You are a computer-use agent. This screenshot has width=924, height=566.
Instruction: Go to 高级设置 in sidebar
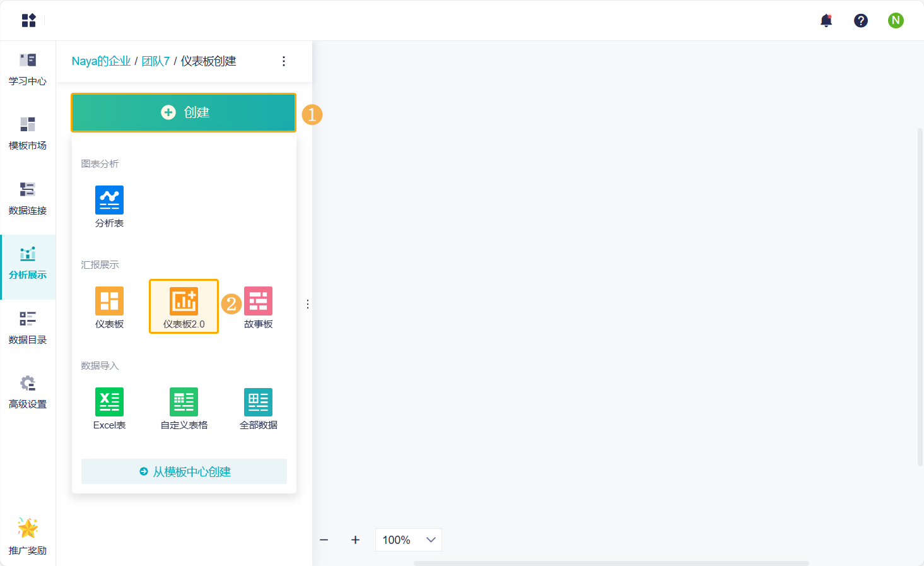click(x=28, y=392)
